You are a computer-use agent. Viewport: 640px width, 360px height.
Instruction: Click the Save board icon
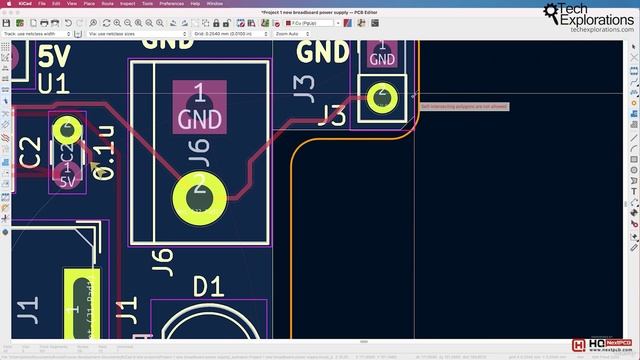(x=6, y=23)
